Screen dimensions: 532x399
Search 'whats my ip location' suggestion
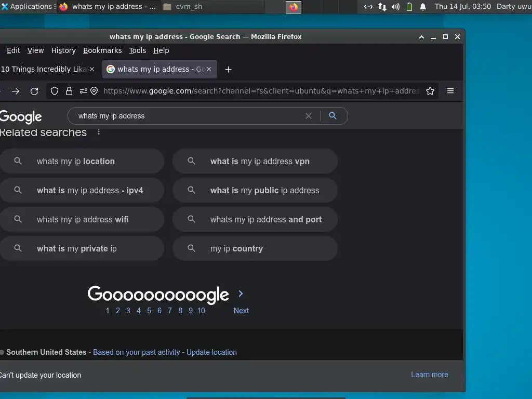[82, 161]
